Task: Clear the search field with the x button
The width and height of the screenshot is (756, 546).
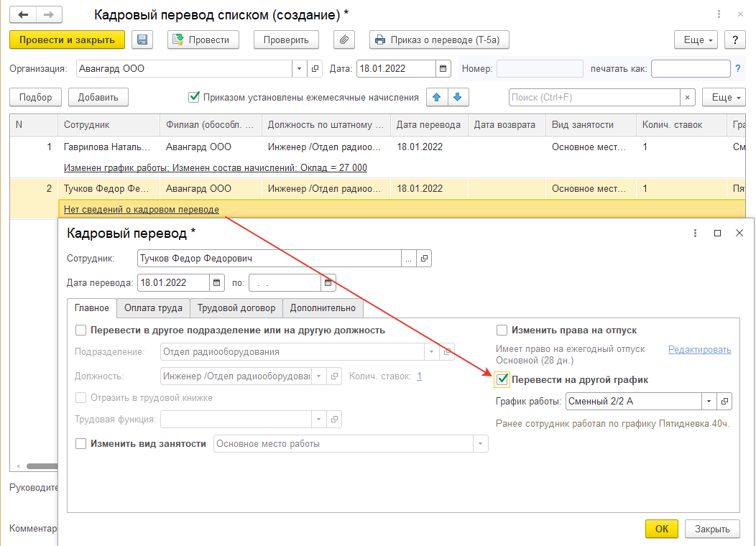Action: click(687, 97)
